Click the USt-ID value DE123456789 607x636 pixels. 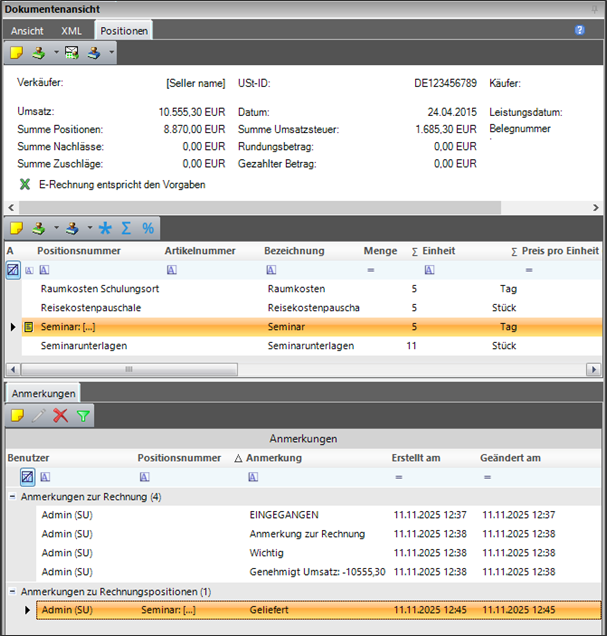445,83
